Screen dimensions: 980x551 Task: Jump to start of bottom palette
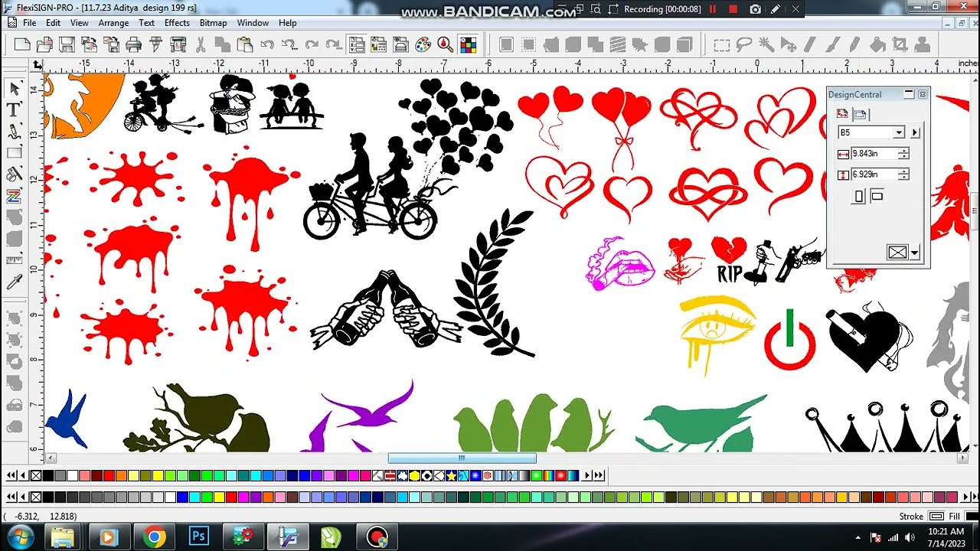[x=11, y=497]
